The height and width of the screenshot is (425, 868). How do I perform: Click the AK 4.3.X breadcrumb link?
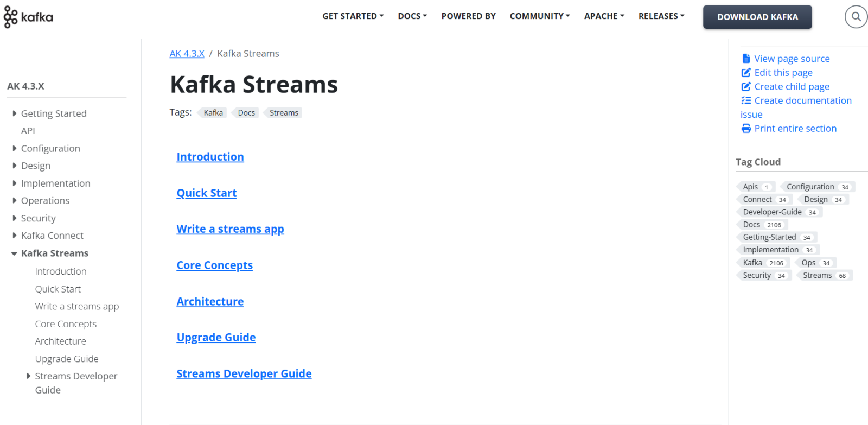click(x=187, y=54)
